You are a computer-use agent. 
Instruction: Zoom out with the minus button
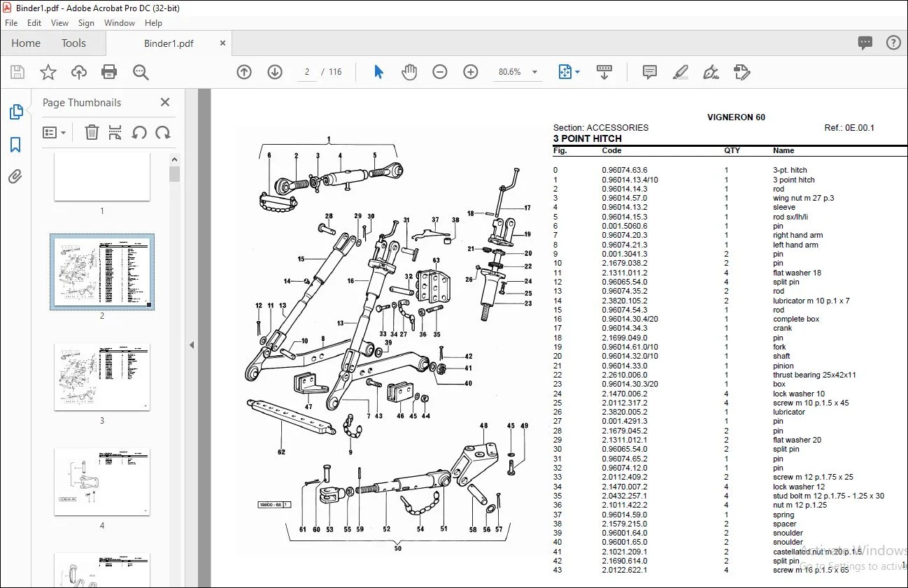[x=440, y=72]
